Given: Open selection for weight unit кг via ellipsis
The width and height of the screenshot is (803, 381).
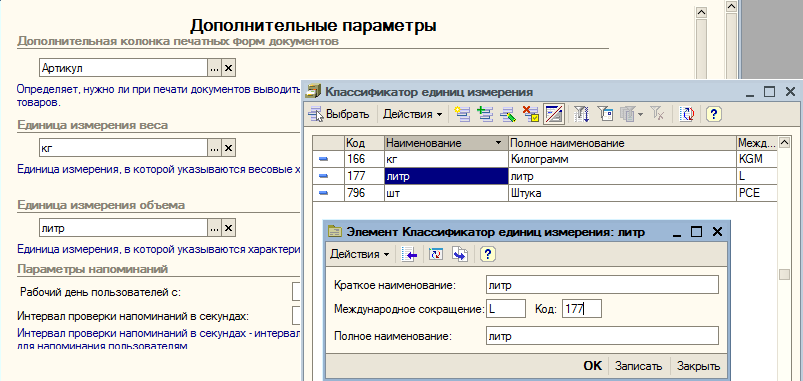Looking at the screenshot, I should tap(215, 148).
